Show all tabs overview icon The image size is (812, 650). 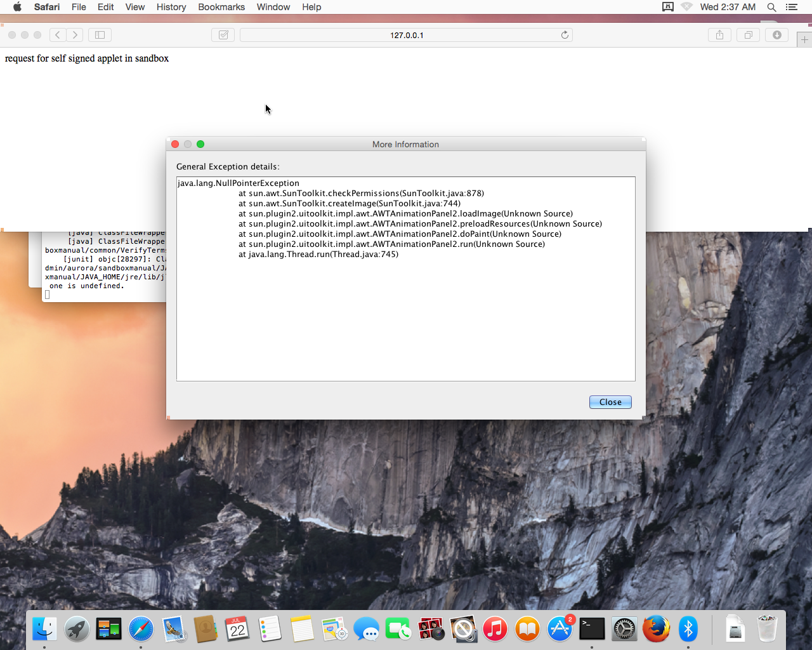pos(749,35)
